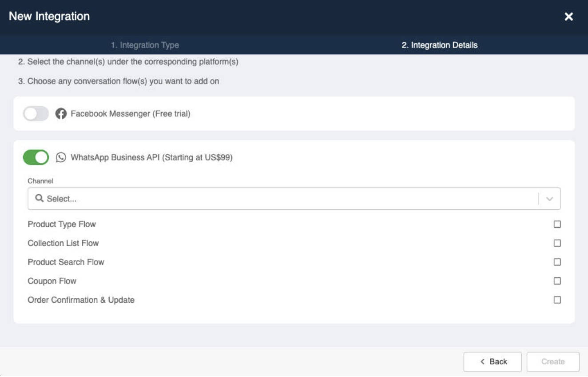Screen dimensions: 588x377
Task: Click the Product Type Flow label
Action: tap(62, 225)
